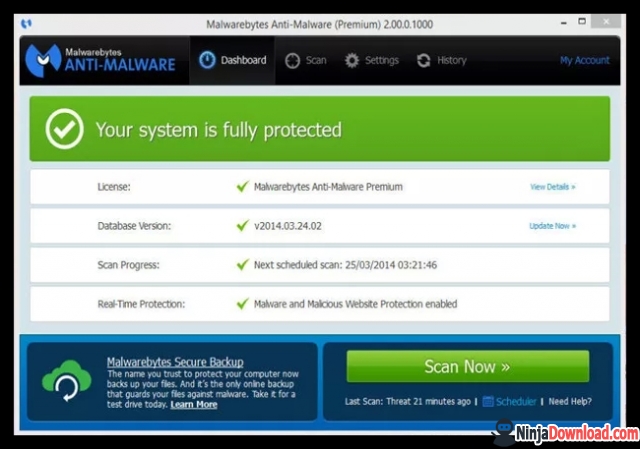
Task: Click 'Malware and Malicious Website Protection enabled'
Action: point(356,304)
